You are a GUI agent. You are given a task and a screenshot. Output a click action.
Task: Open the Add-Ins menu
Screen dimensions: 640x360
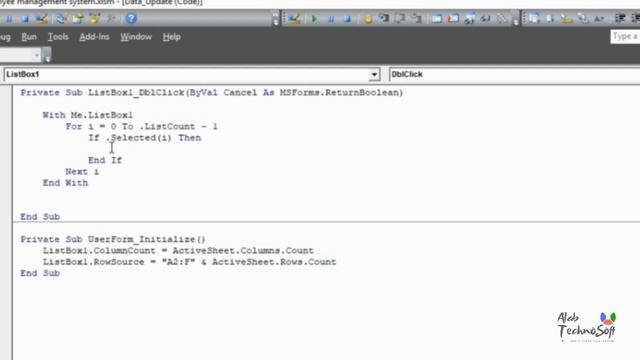click(94, 37)
